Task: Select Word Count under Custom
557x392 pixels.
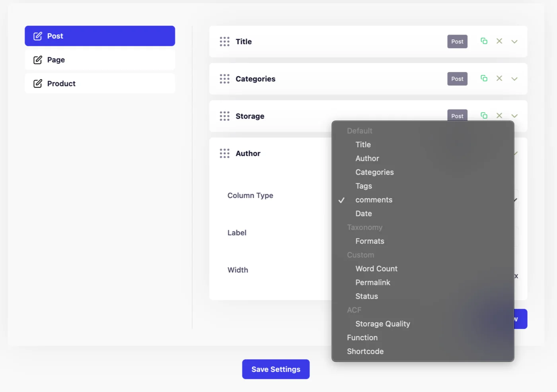Action: pos(376,268)
